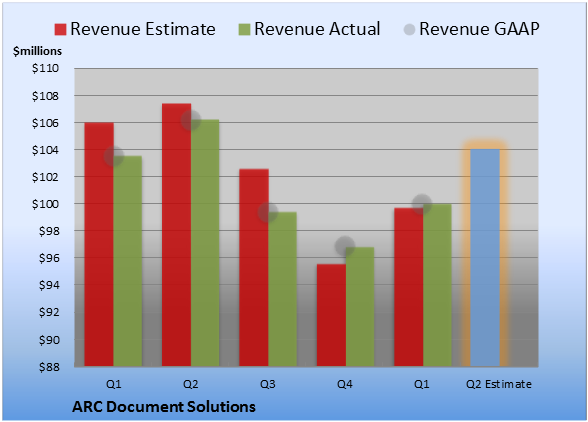Click the 'Q4' x-axis label
This screenshot has height=422, width=588.
345,384
